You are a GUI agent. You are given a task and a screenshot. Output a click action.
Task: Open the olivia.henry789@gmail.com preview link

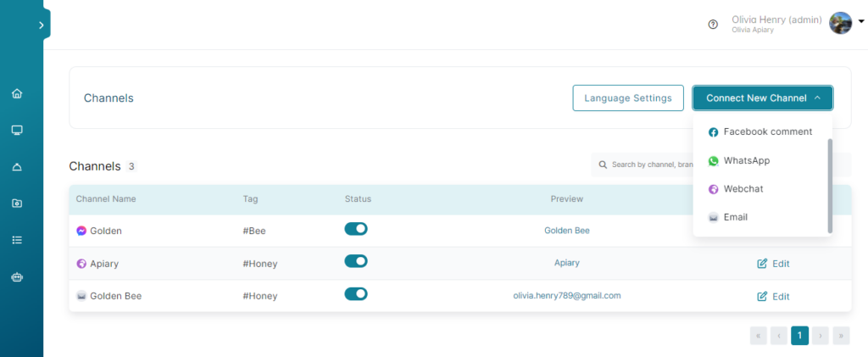(567, 296)
